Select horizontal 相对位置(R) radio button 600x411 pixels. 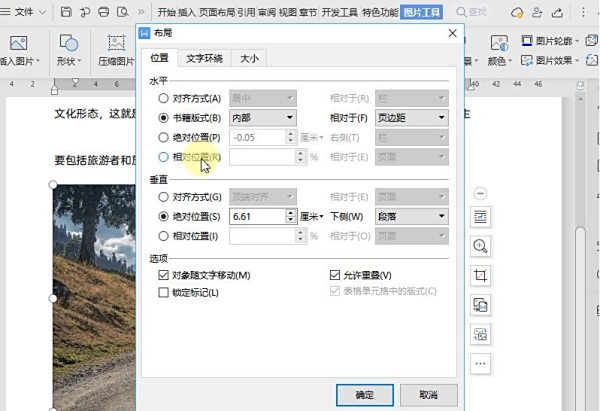pos(163,157)
